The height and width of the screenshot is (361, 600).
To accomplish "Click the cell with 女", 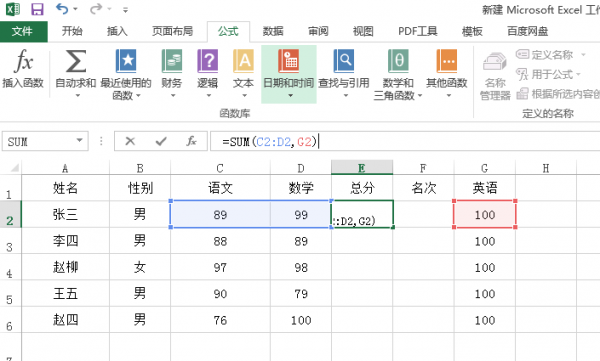I will [140, 267].
